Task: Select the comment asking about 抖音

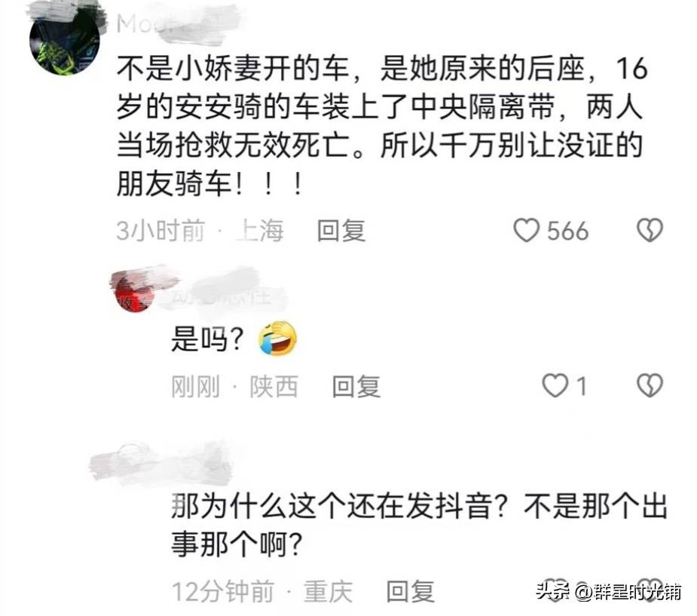Action: pyautogui.click(x=419, y=524)
